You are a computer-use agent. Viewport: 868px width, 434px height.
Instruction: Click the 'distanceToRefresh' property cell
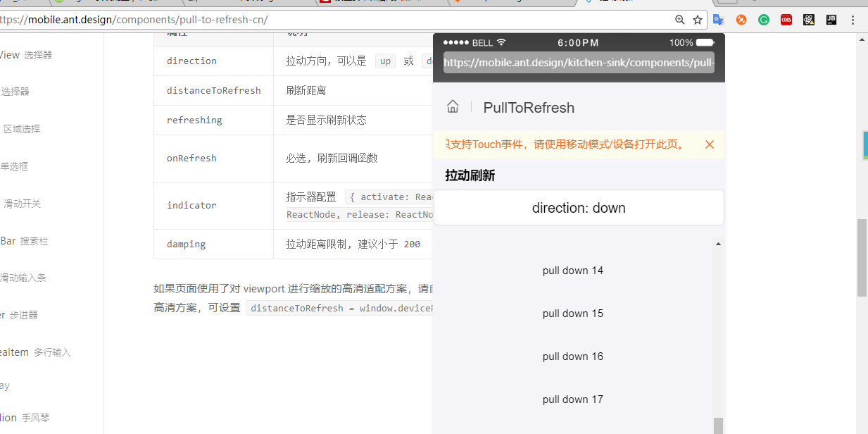coord(214,91)
